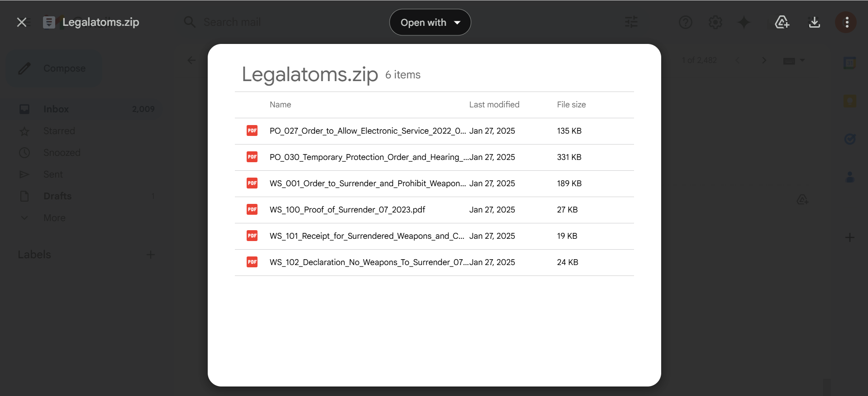Open the three-dot more actions menu
The image size is (868, 396).
[847, 22]
